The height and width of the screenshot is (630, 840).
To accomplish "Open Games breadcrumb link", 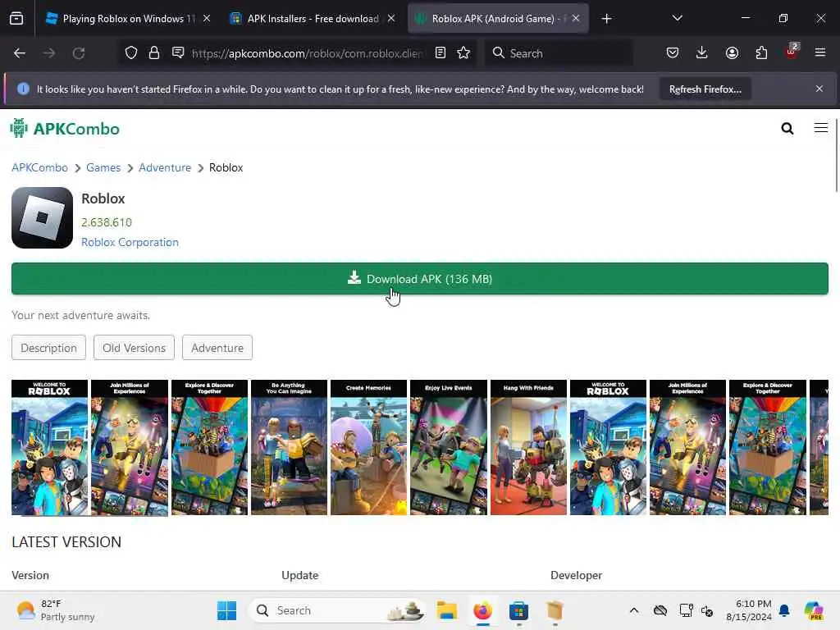I will (103, 167).
